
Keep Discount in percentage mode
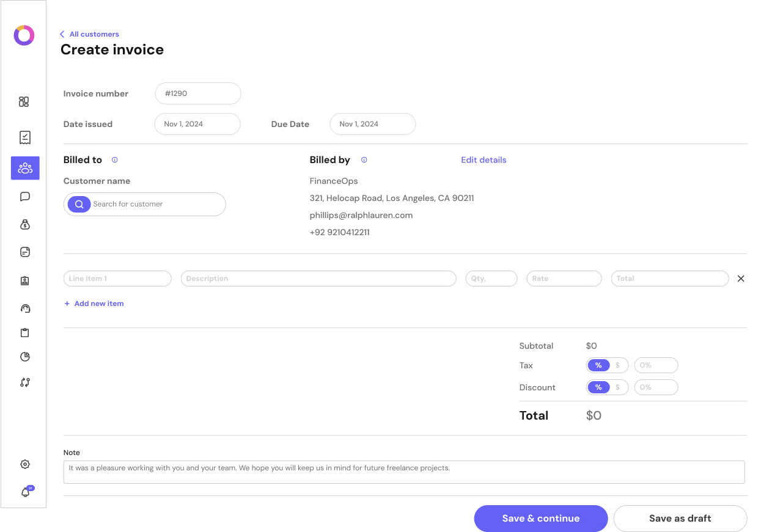pos(598,387)
